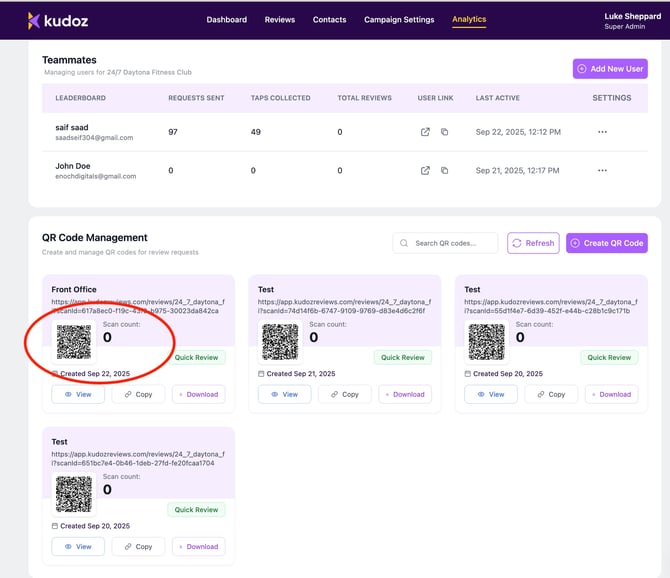Screen dimensions: 670x578
Task: Copy John Doe's user link
Action: coord(445,171)
